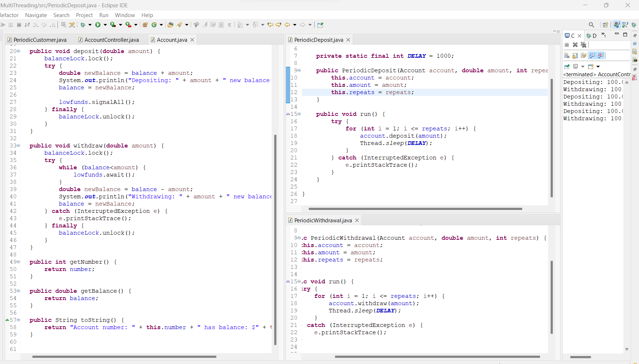639x364 pixels.
Task: Click the Step Return icon
Action: (53, 25)
